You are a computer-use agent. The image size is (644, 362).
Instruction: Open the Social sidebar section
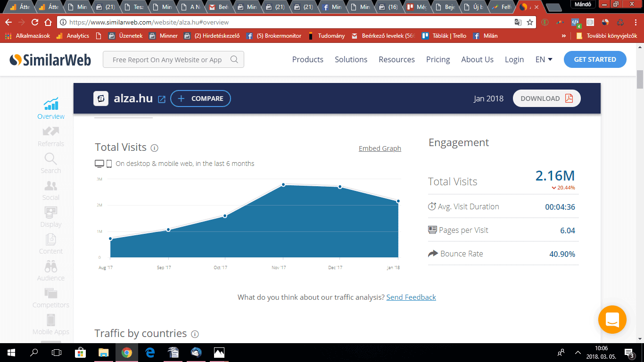pos(51,189)
